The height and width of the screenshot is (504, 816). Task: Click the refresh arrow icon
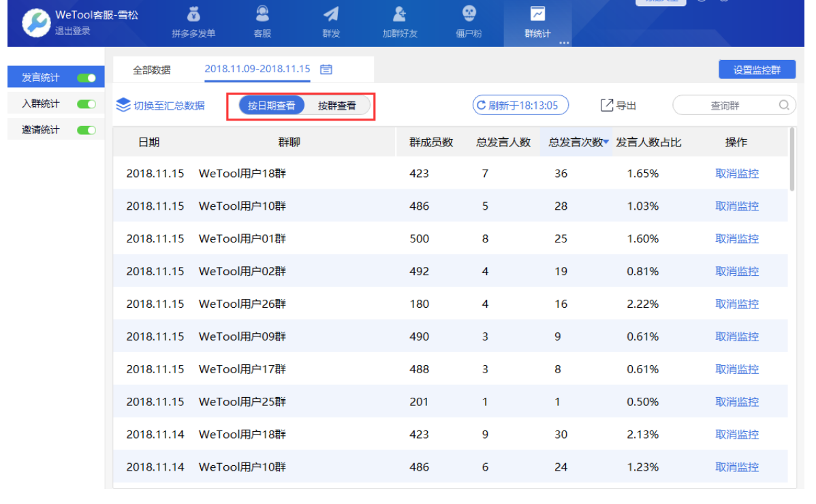[x=481, y=105]
